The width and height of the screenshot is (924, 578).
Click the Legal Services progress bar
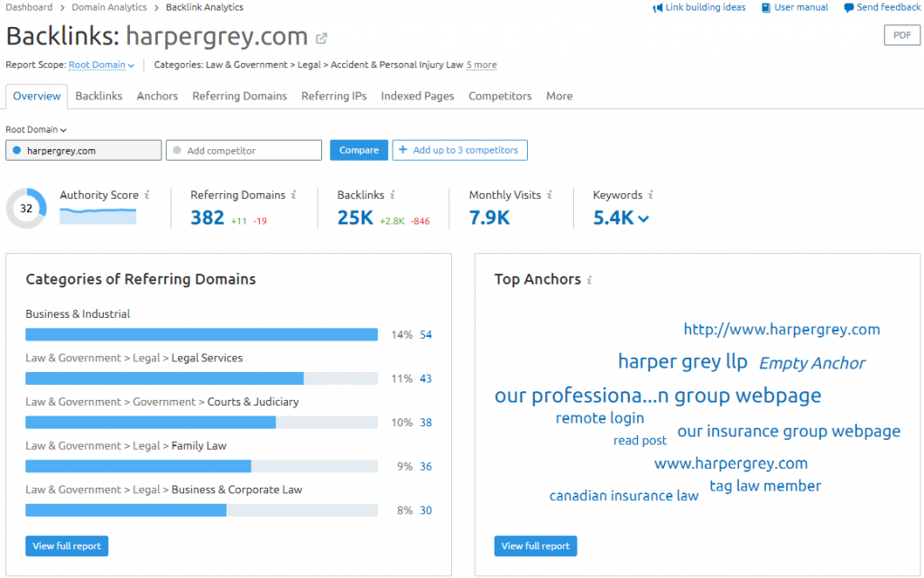tap(201, 378)
